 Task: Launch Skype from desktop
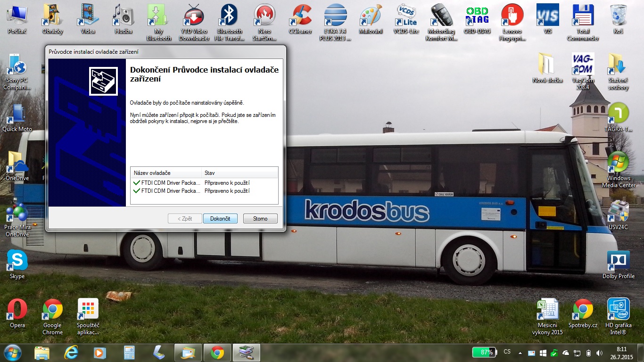[x=17, y=264]
